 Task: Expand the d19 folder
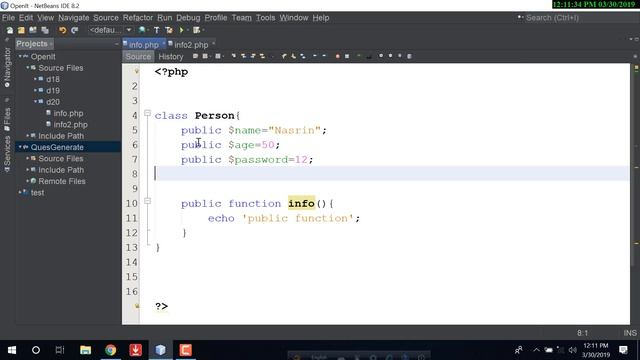point(36,90)
